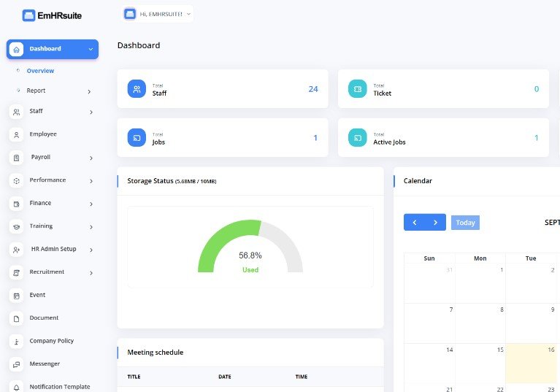Click the Storage Status heading
This screenshot has height=392, width=560.
point(172,181)
